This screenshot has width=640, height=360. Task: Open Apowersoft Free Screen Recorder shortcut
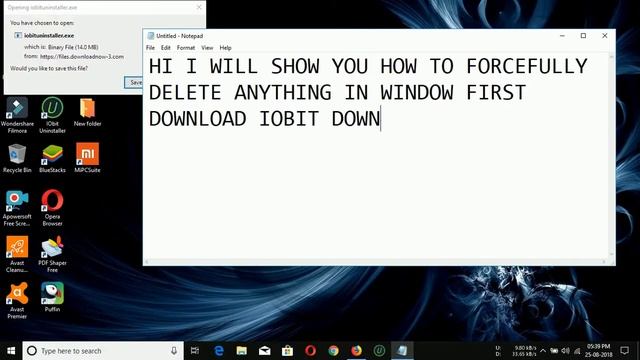[x=17, y=208]
